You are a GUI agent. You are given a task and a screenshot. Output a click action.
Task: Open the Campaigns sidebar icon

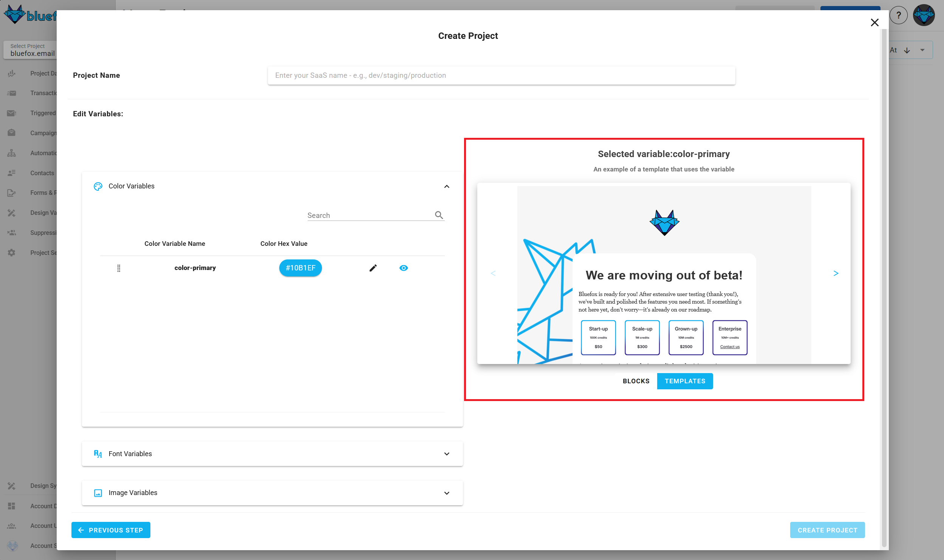12,133
